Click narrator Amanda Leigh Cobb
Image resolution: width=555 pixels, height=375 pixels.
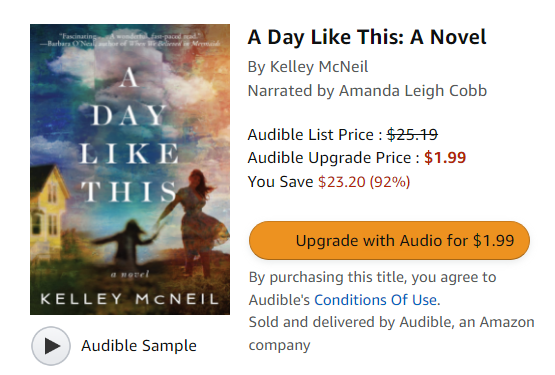pyautogui.click(x=413, y=91)
